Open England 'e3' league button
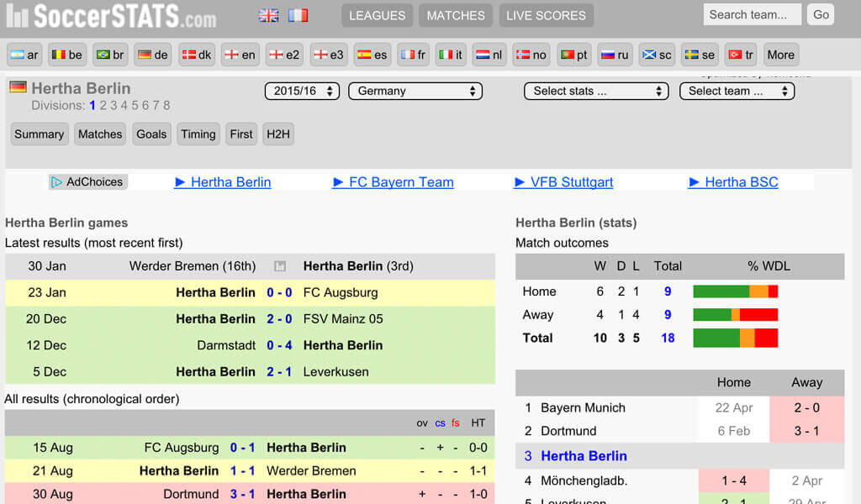 click(x=329, y=55)
